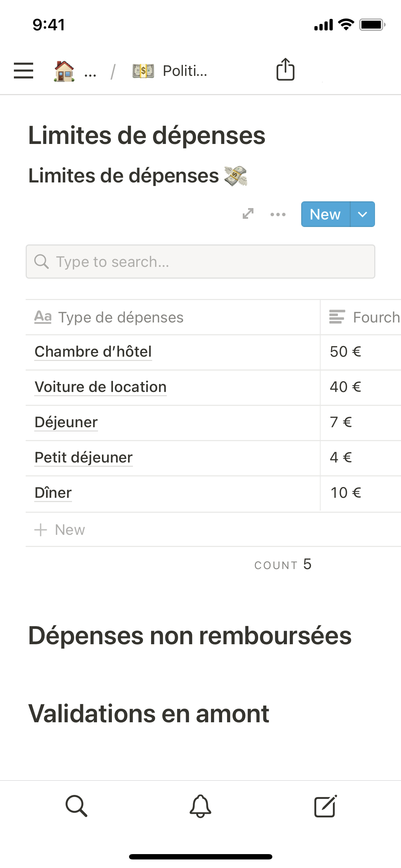Focus the Type to search field
This screenshot has height=868, width=401.
pos(200,262)
